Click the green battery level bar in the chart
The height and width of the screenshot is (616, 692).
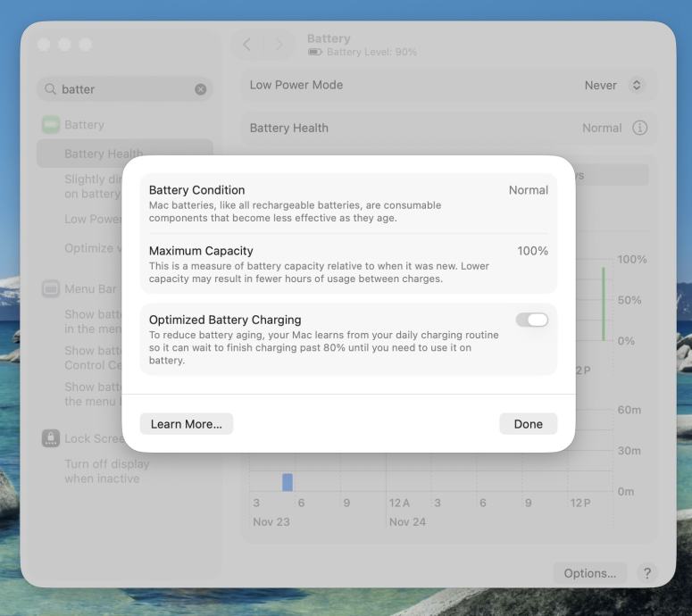coord(604,304)
